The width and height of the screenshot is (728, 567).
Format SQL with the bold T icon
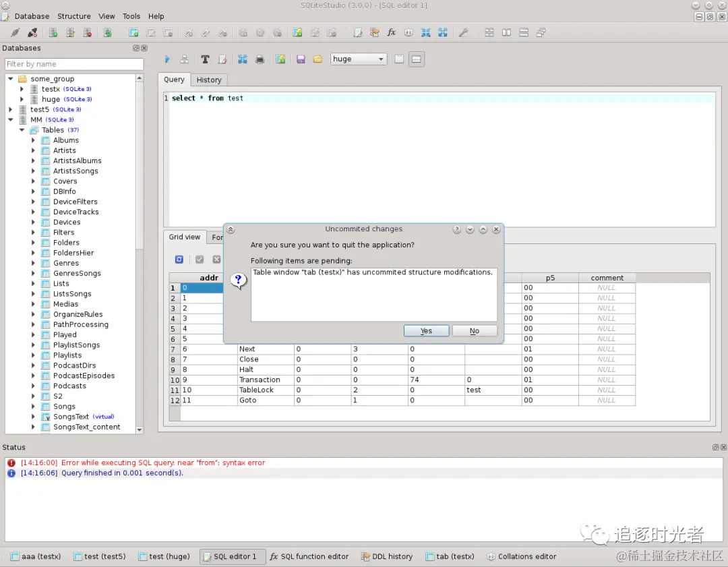coord(205,59)
